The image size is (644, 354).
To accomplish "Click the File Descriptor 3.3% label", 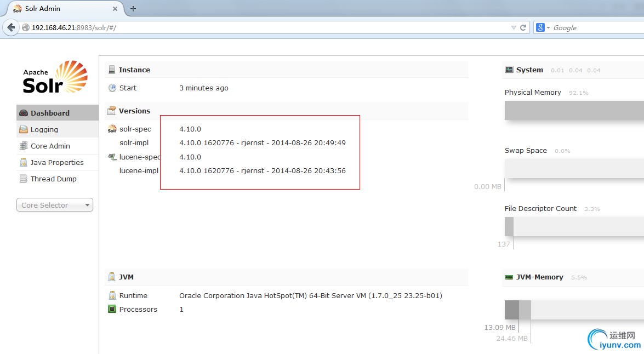I will [x=592, y=209].
